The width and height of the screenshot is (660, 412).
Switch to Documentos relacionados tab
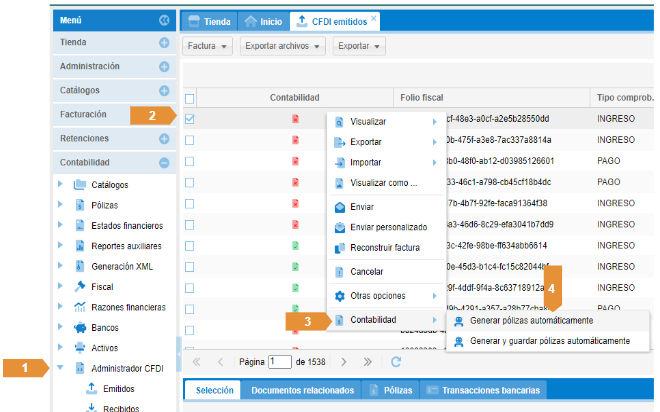pos(302,390)
